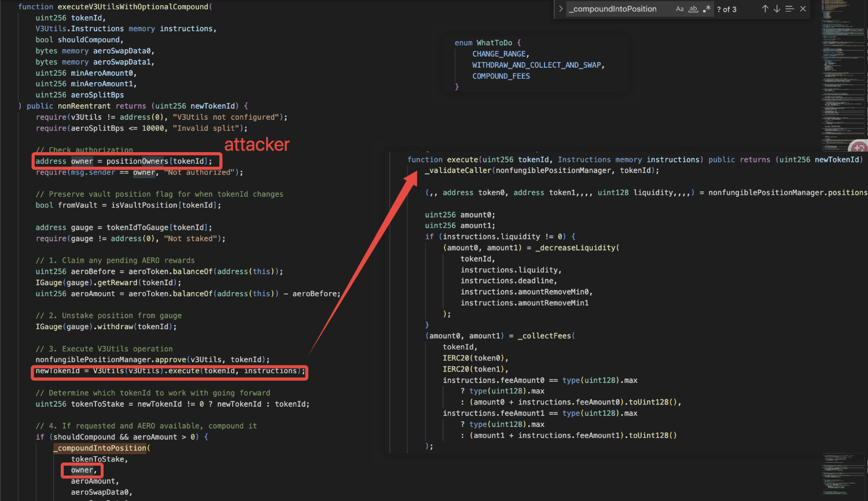This screenshot has height=501, width=868.
Task: Go to previous search match arrow
Action: click(x=765, y=9)
